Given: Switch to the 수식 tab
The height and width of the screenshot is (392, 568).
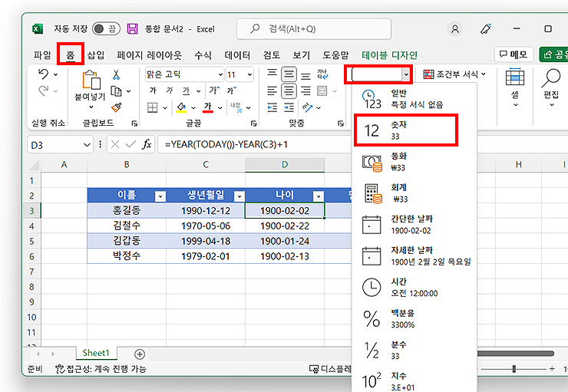Looking at the screenshot, I should point(203,55).
